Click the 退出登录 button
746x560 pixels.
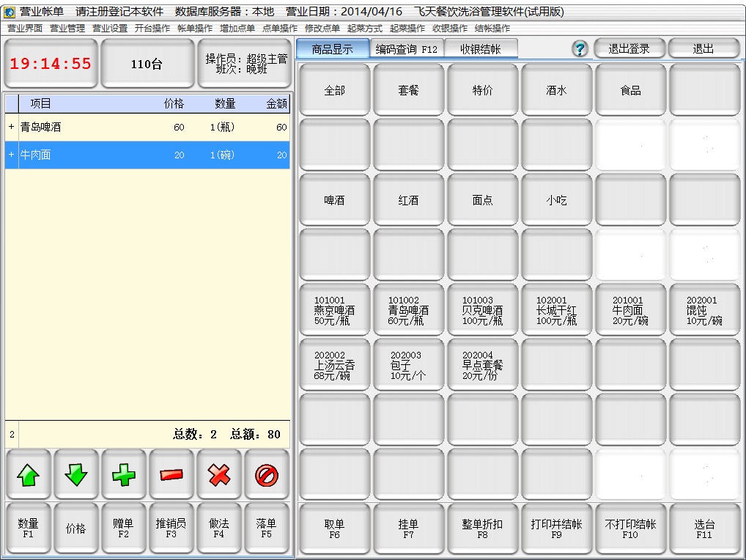click(x=629, y=49)
